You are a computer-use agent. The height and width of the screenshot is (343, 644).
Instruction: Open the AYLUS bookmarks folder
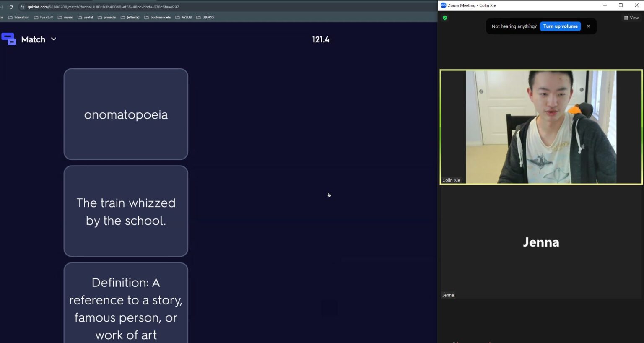tap(184, 18)
